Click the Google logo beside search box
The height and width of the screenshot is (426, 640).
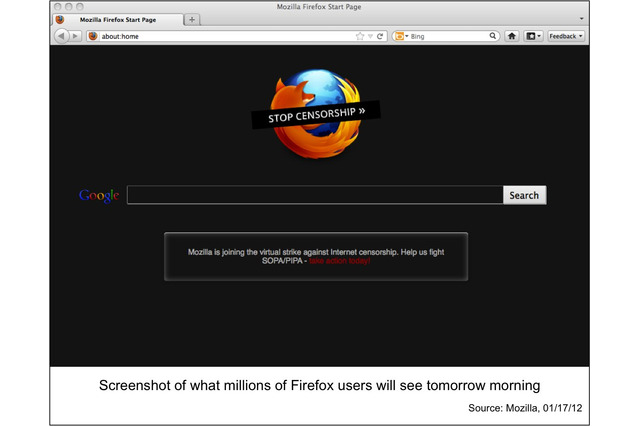coord(99,195)
